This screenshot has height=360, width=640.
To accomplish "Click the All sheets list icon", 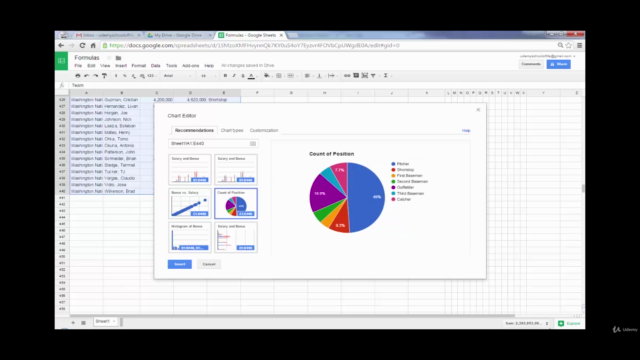I will tap(83, 322).
